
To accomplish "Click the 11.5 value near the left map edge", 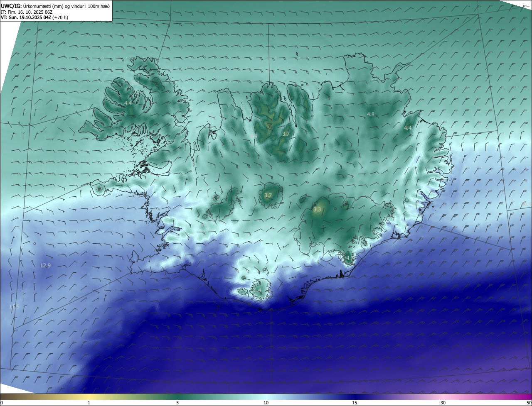I will tap(14, 307).
